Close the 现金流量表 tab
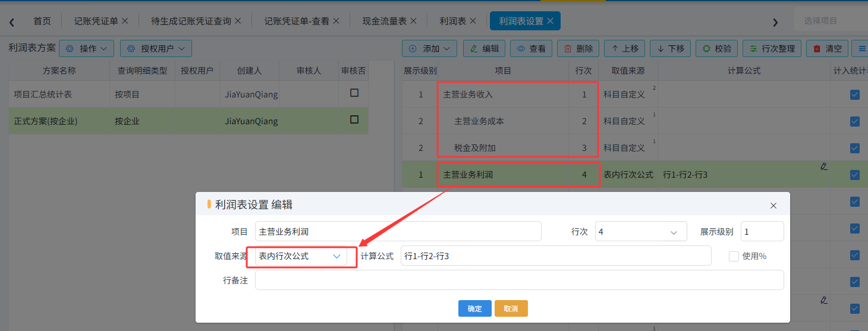 point(414,21)
